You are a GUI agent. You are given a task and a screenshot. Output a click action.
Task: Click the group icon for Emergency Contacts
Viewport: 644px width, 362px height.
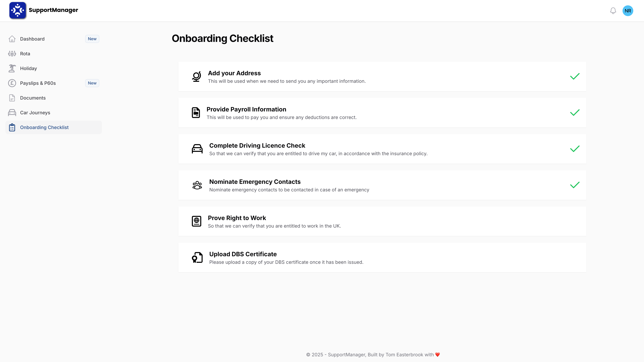coord(197,185)
